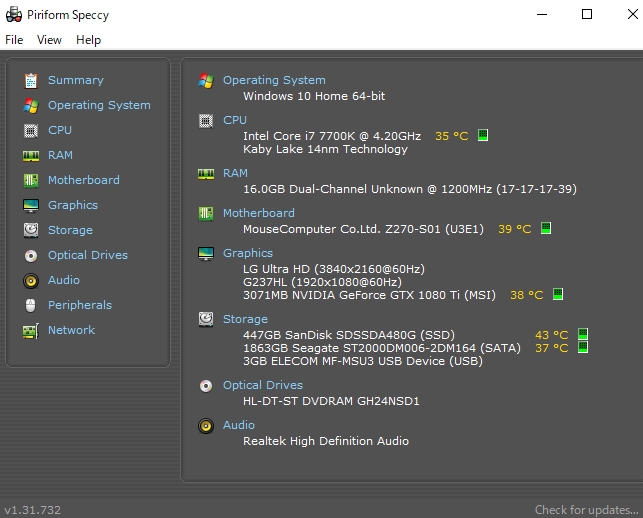Viewport: 643px width, 518px height.
Task: Click the Peripherals mouse icon in sidebar
Action: point(31,306)
